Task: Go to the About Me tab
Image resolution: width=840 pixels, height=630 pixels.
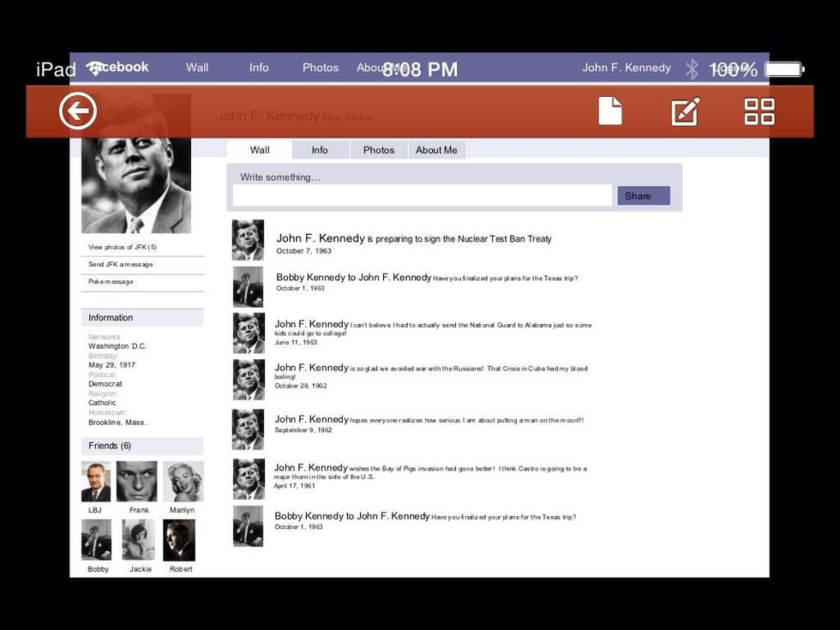Action: [436, 150]
